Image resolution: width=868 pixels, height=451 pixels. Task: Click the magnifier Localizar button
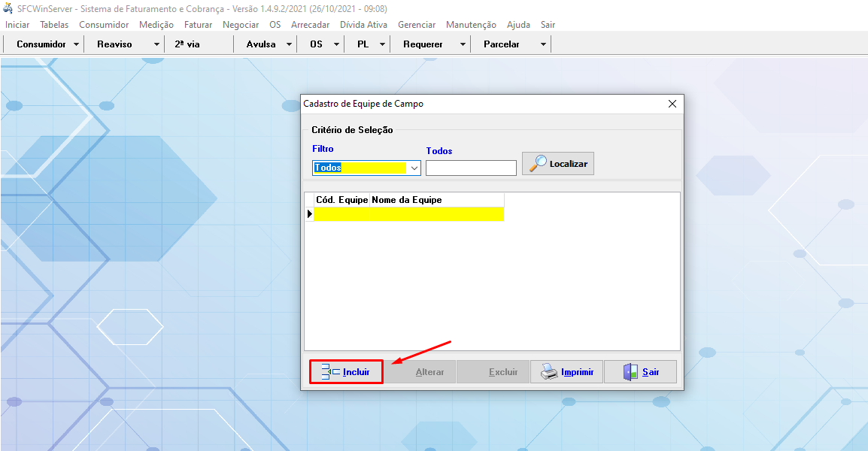(558, 164)
